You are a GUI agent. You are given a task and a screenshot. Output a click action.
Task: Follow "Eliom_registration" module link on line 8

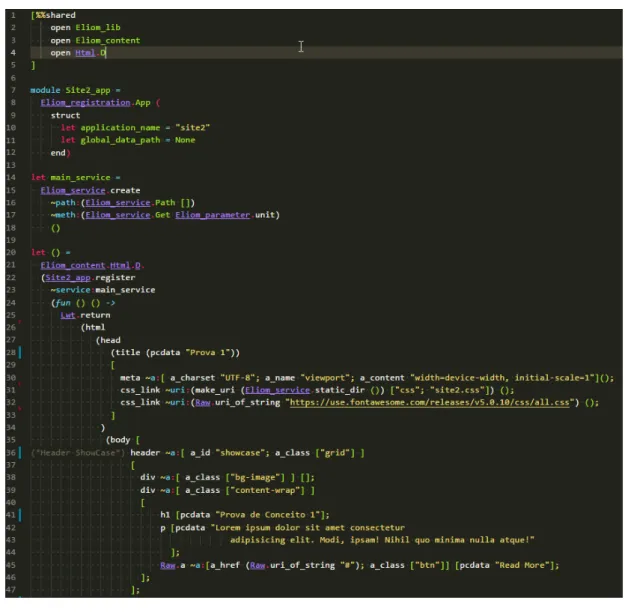[x=85, y=103]
